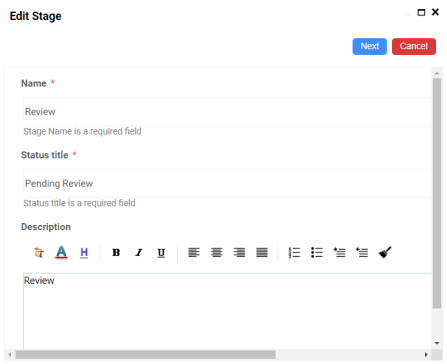Viewport: 447px width, 364px height.
Task: Align description text right
Action: coord(239,253)
